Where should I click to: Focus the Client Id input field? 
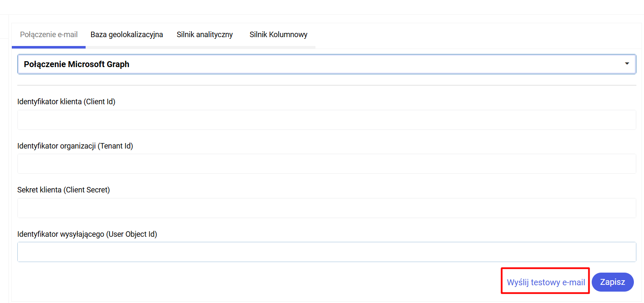pyautogui.click(x=326, y=120)
